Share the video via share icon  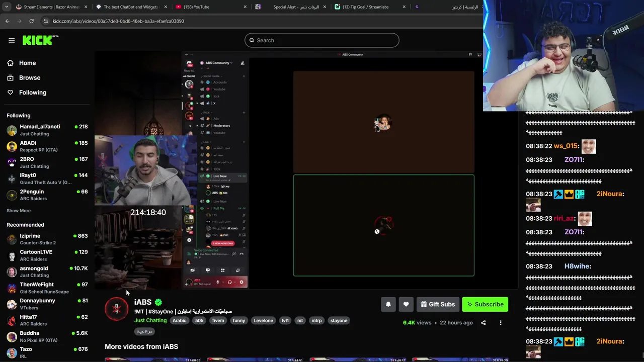point(483,323)
